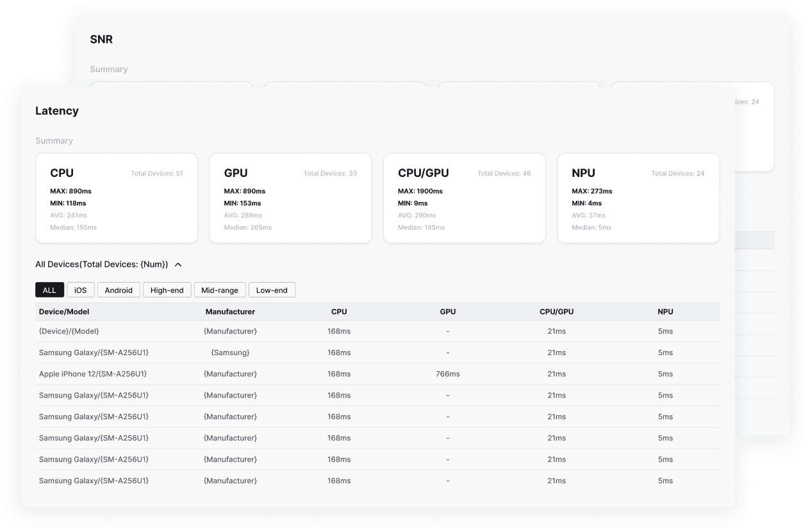Open the CPU/GPU latency summary card
Screen dimensions: 810x532
tap(465, 198)
